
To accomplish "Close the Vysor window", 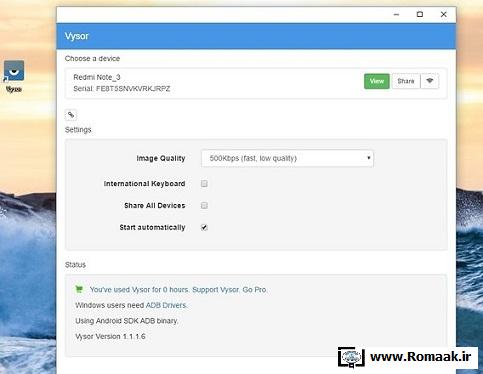I will pos(444,14).
